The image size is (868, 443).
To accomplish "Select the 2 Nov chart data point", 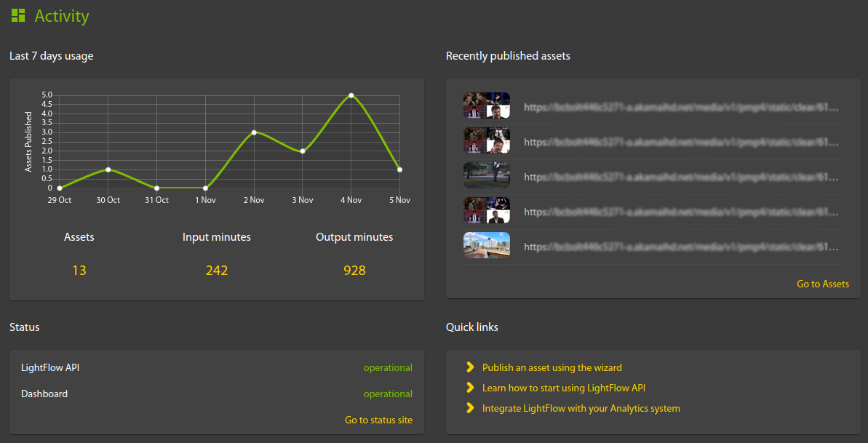I will (254, 132).
